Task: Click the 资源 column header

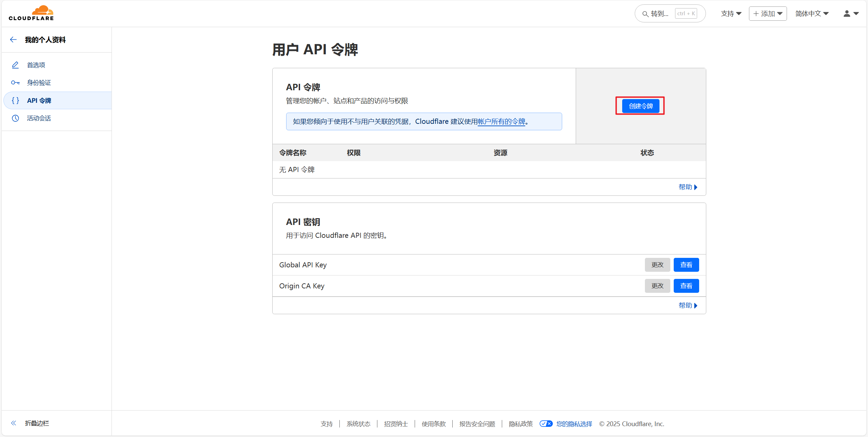Action: pos(500,153)
